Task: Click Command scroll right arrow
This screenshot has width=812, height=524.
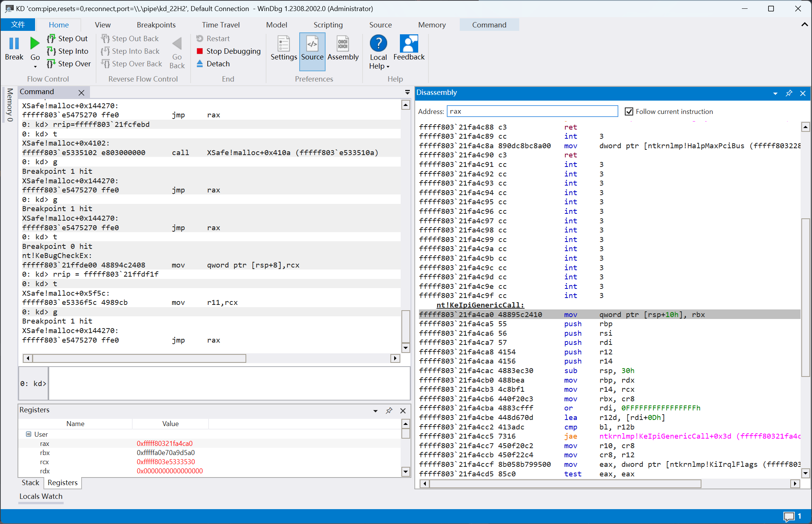Action: [395, 358]
